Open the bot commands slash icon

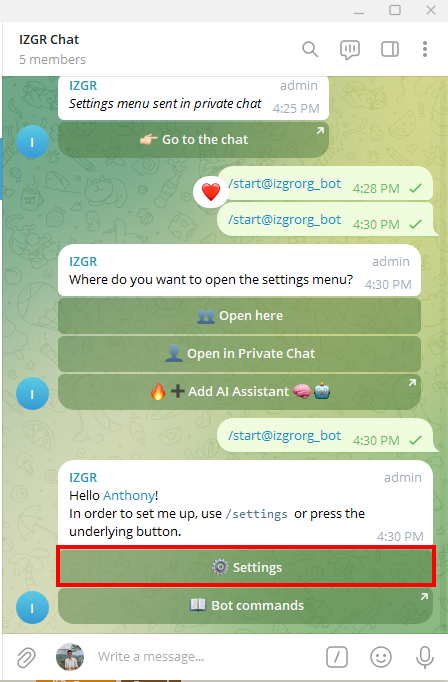pos(337,657)
